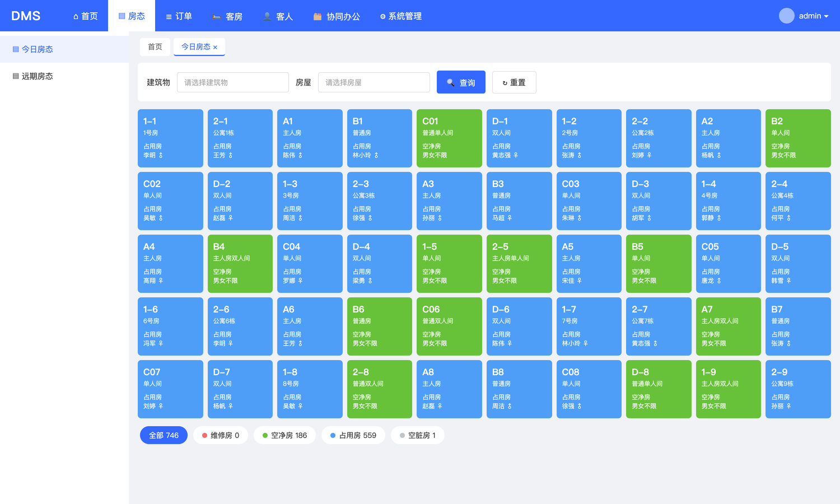Viewport: 840px width, 504px height.
Task: Open room card A5 occupied by 宋佳
Action: (x=589, y=264)
